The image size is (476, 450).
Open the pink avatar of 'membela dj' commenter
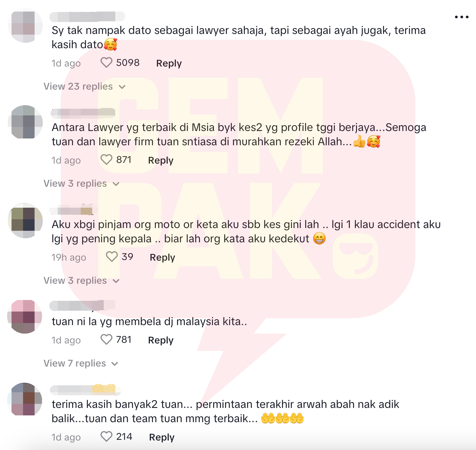point(25,317)
